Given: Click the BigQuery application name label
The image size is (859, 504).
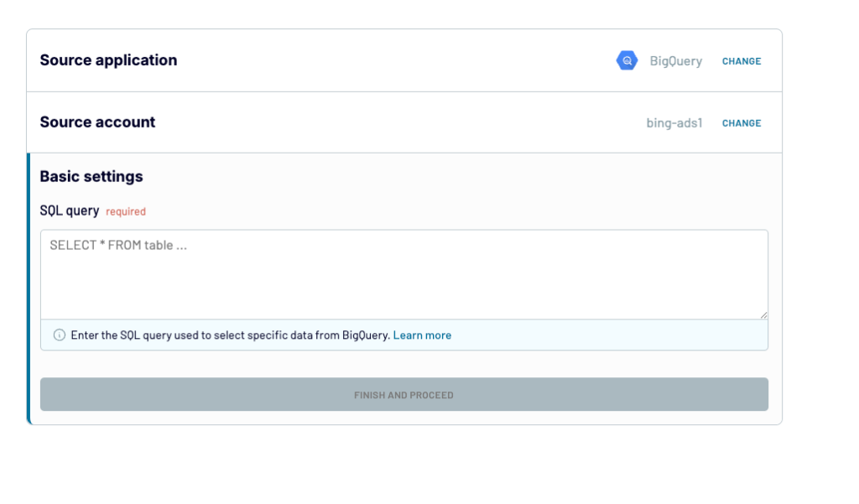Looking at the screenshot, I should tap(675, 61).
